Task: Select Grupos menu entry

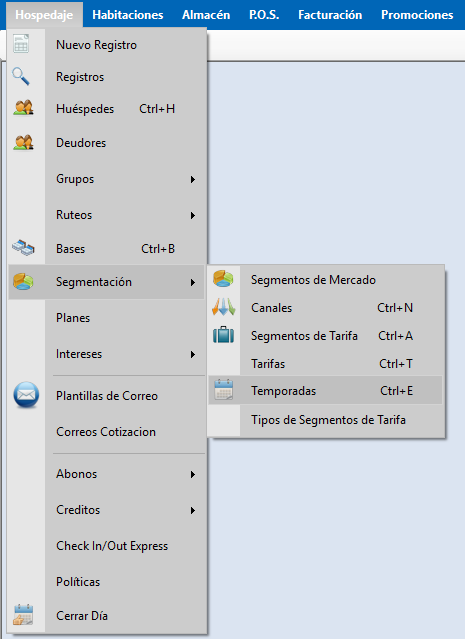Action: [106, 179]
